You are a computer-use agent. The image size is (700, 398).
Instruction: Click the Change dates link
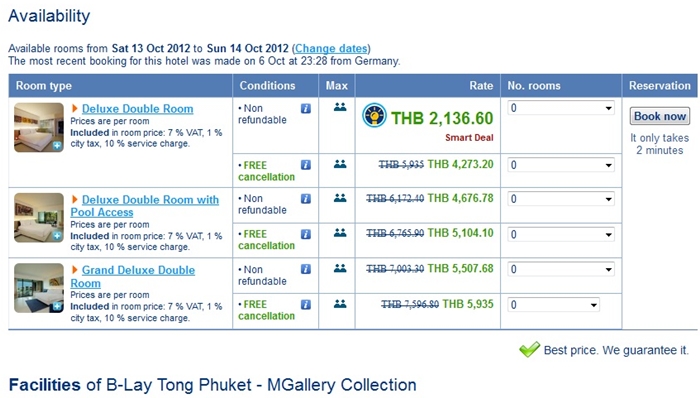tap(331, 48)
